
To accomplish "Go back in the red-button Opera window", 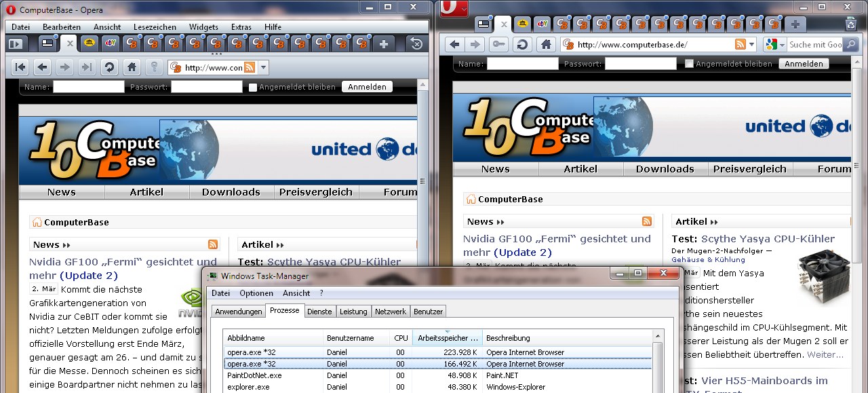I will (454, 44).
